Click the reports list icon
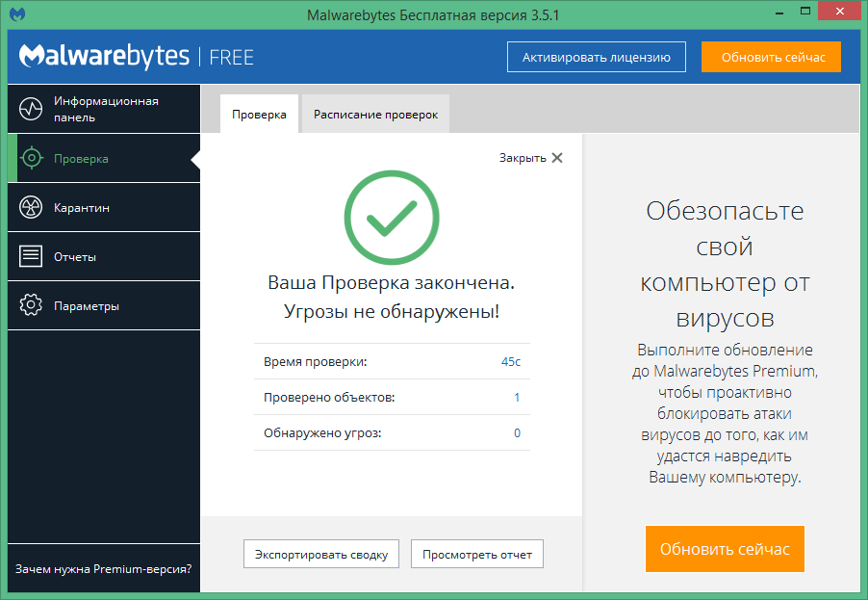This screenshot has width=868, height=600. (31, 256)
